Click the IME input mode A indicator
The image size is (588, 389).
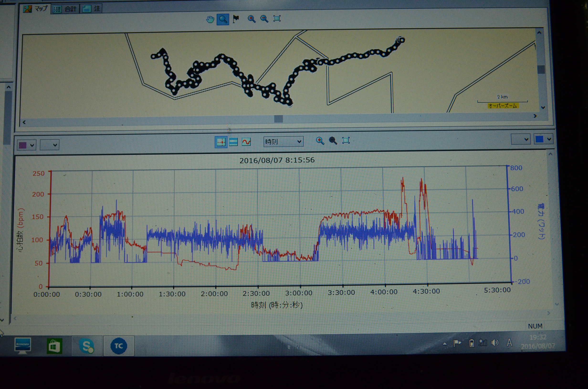coord(509,343)
